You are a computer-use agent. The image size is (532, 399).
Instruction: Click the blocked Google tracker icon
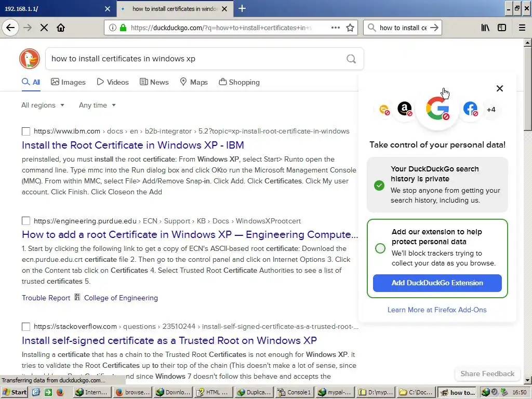437,109
